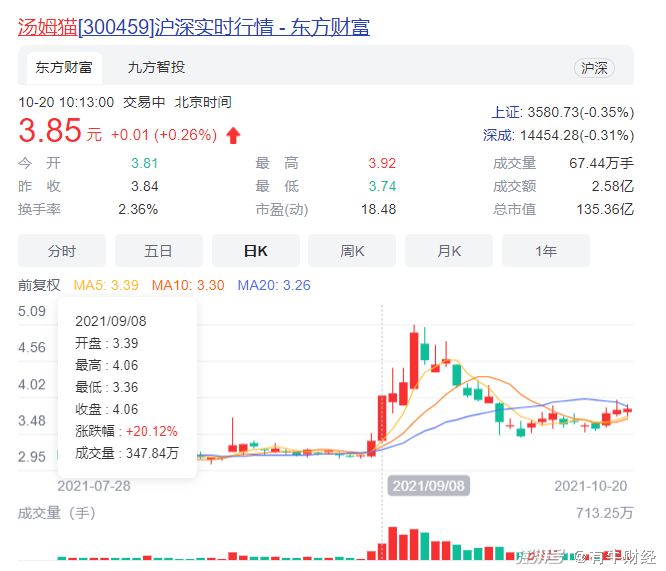
Task: Click the tooltip 涨跌幅 +20.12% value
Action: click(x=152, y=431)
